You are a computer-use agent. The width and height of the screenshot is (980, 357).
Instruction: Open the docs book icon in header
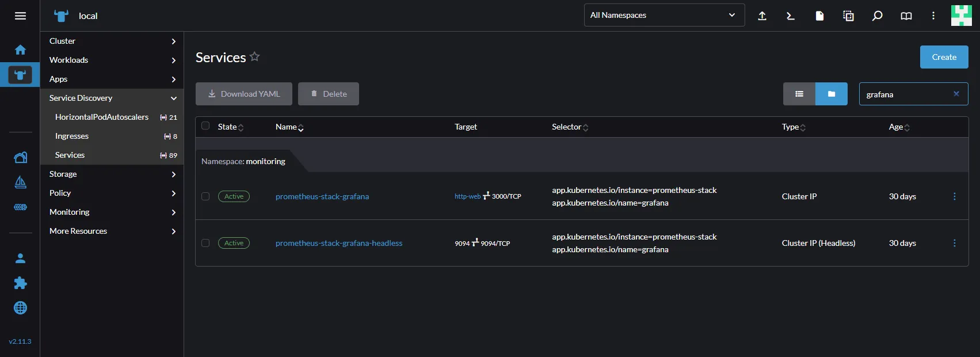[906, 16]
